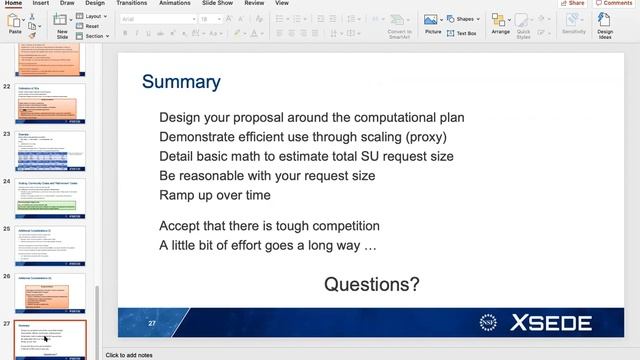Click the Shapes icon

(451, 19)
